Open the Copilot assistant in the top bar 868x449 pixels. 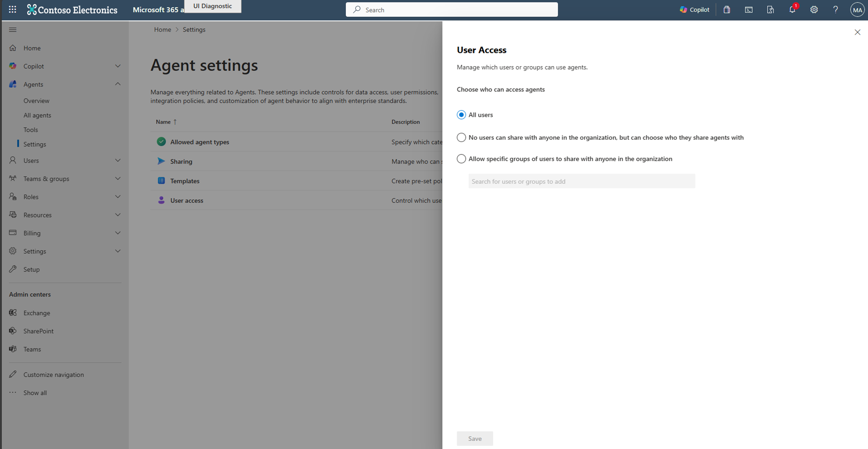(694, 9)
